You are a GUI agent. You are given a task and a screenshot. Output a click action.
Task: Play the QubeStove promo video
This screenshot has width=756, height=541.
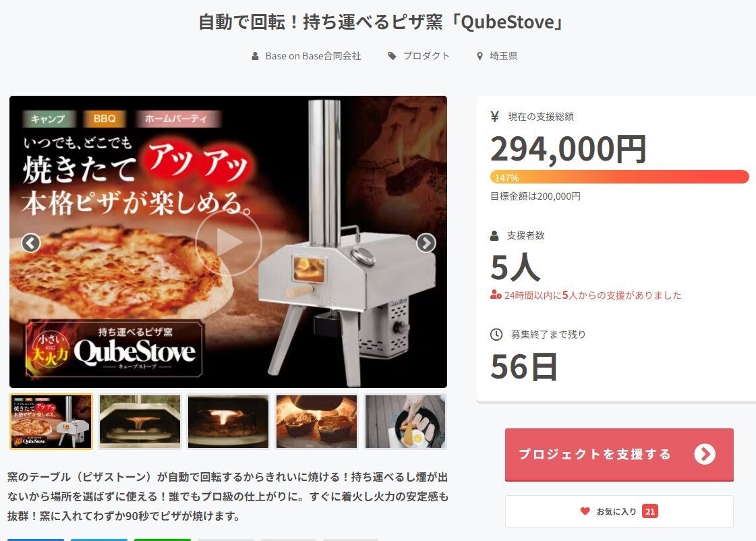click(x=229, y=242)
